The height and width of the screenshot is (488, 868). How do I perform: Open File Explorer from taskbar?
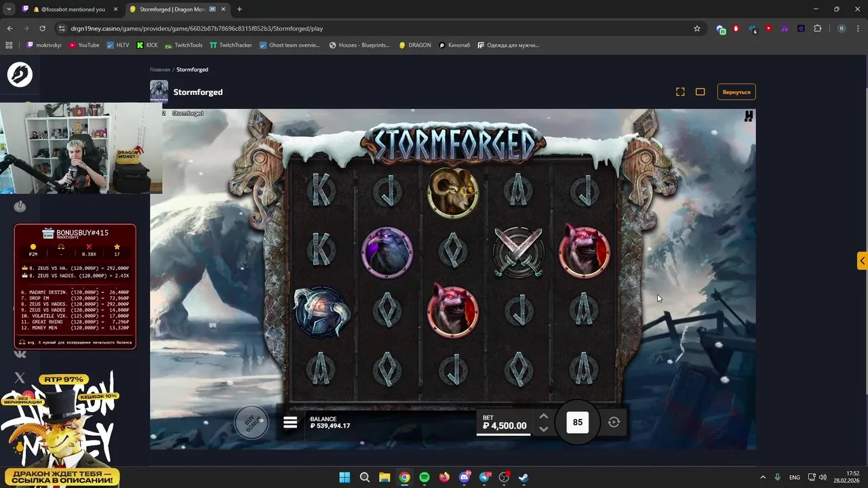click(x=384, y=477)
